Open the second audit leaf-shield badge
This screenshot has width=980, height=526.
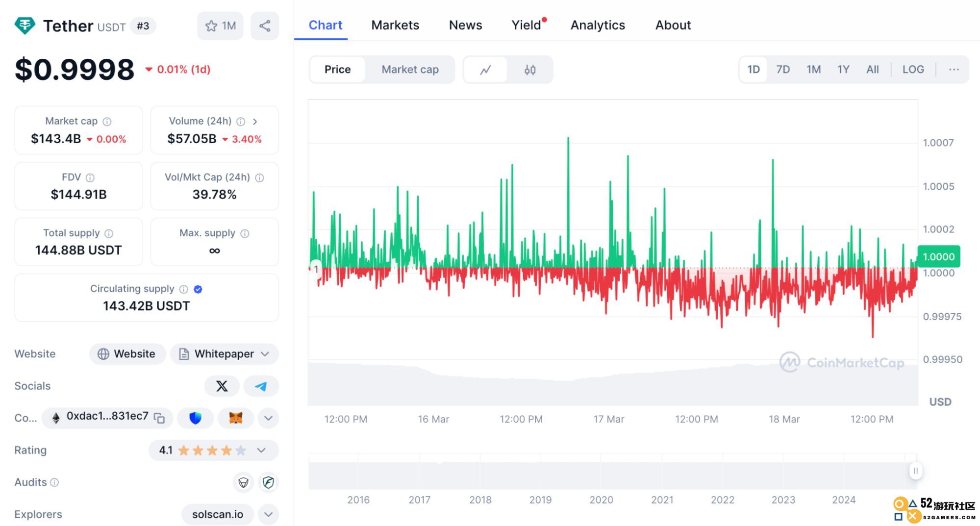pos(268,482)
